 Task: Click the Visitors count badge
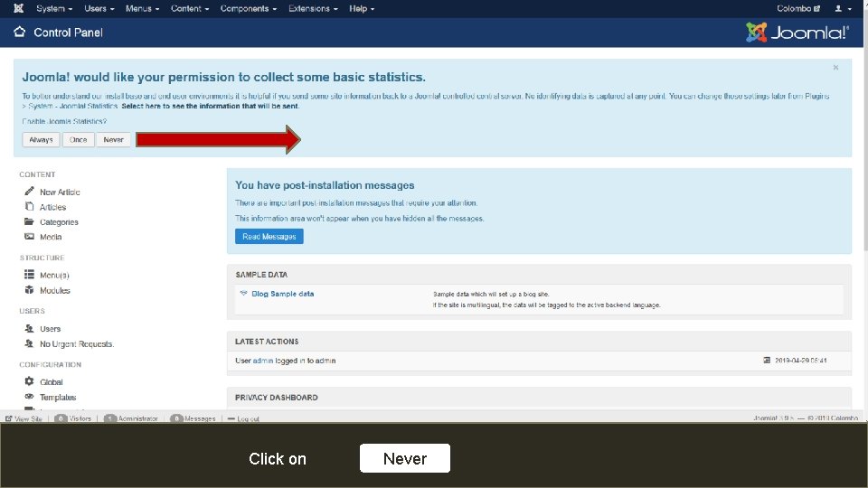[61, 418]
